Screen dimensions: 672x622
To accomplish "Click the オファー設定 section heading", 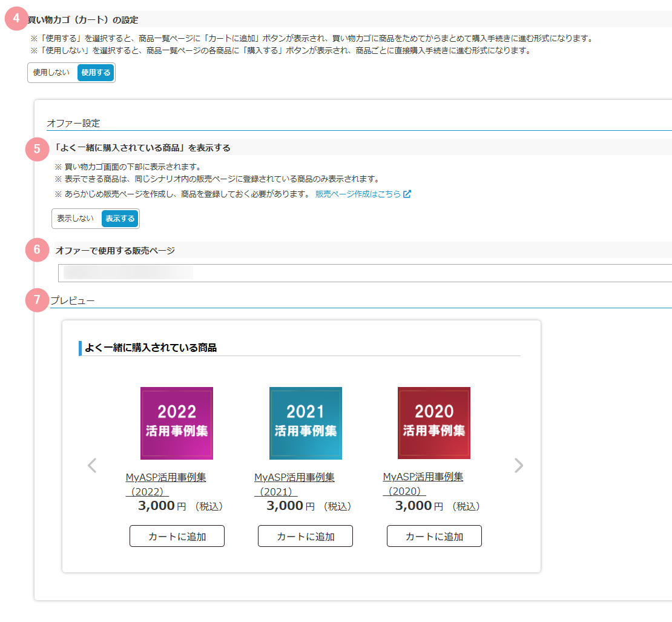I will (x=73, y=124).
